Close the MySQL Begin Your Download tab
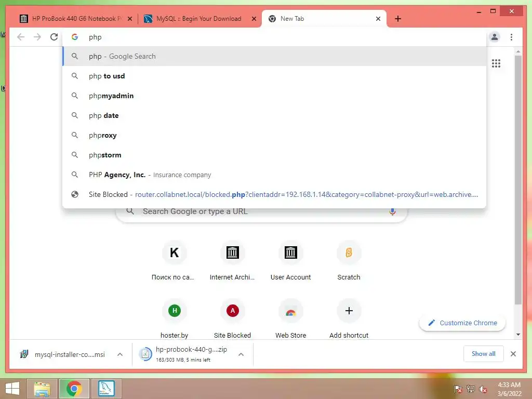 [x=254, y=19]
